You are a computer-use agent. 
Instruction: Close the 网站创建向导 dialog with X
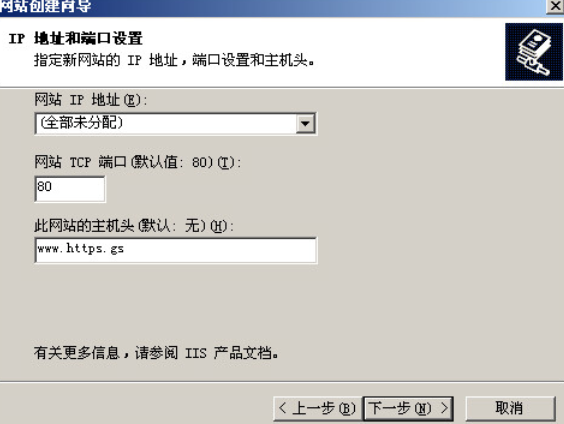pos(554,6)
